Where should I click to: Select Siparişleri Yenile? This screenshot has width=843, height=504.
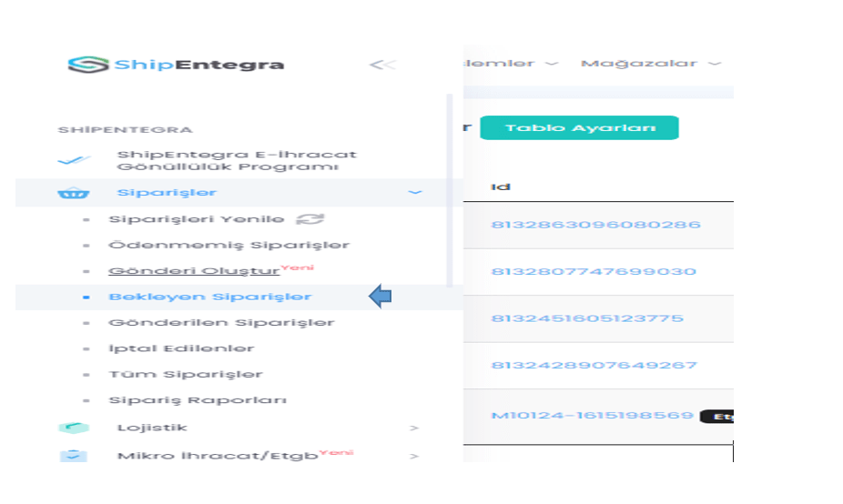(x=197, y=219)
